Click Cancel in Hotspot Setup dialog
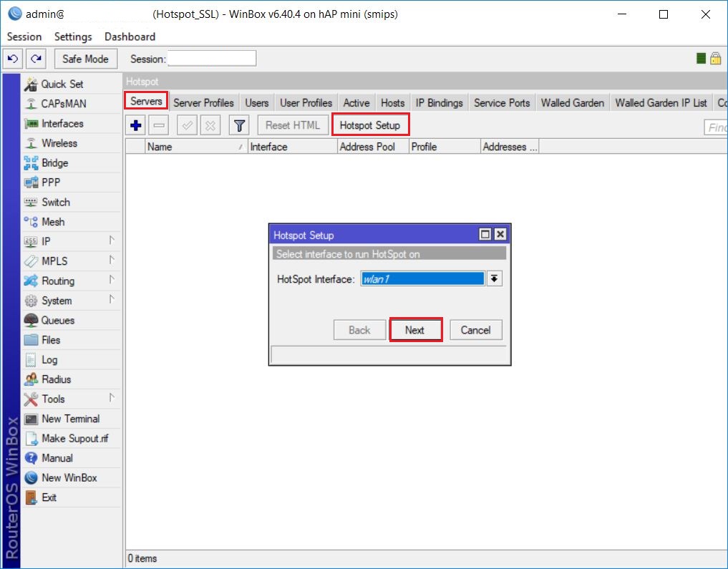Screen dimensions: 728x569 pyautogui.click(x=476, y=330)
